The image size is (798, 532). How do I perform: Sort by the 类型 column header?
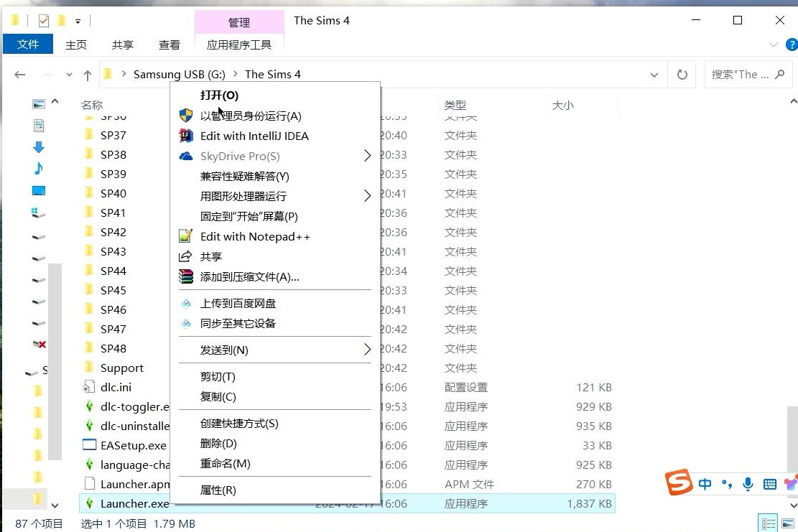455,105
